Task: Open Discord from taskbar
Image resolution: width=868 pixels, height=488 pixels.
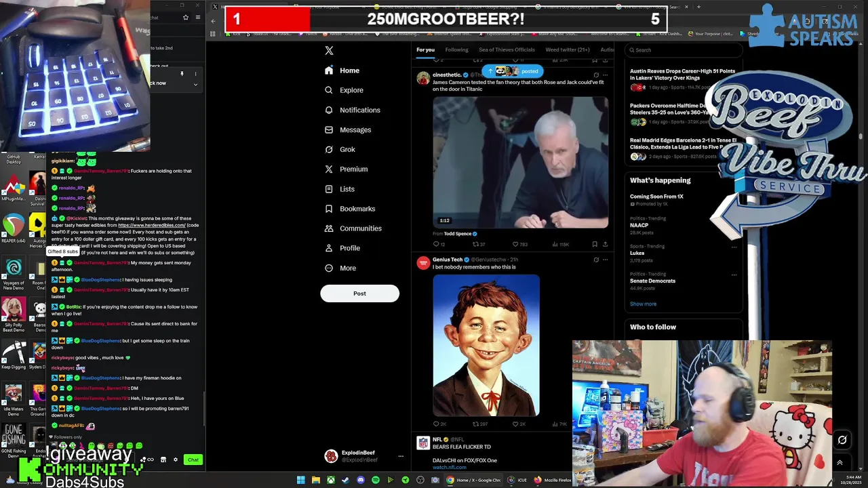Action: pyautogui.click(x=361, y=480)
